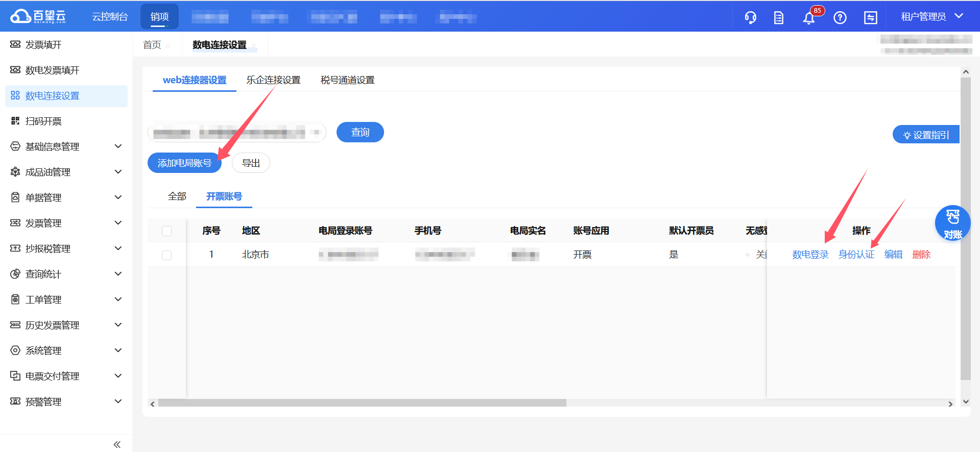The height and width of the screenshot is (452, 980).
Task: Click the 预警管理 icon
Action: pyautogui.click(x=15, y=401)
